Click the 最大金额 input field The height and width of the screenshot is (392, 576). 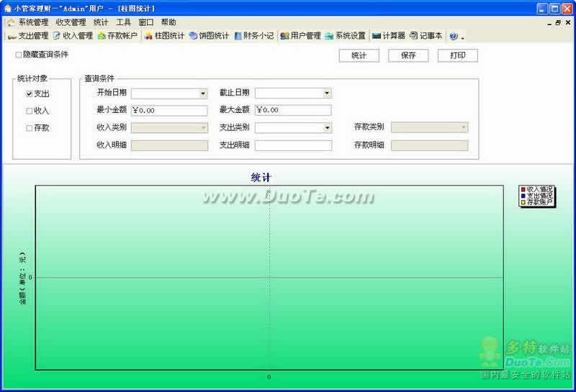pos(293,110)
